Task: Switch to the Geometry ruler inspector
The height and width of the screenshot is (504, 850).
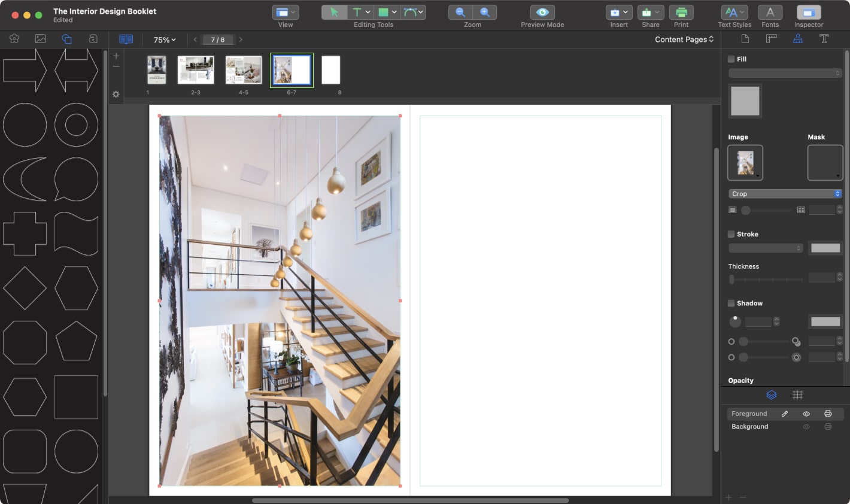Action: pyautogui.click(x=771, y=39)
